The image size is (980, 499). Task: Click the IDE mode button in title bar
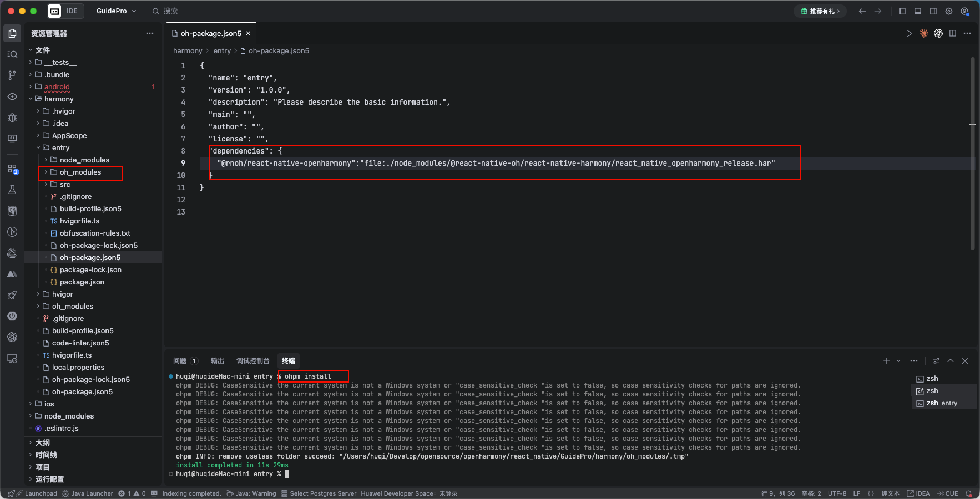coord(65,11)
